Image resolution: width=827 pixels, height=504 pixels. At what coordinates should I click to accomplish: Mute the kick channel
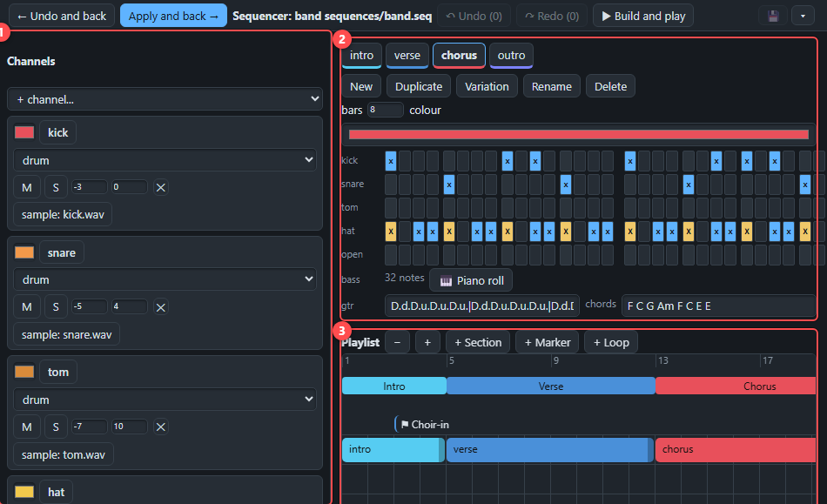(27, 187)
